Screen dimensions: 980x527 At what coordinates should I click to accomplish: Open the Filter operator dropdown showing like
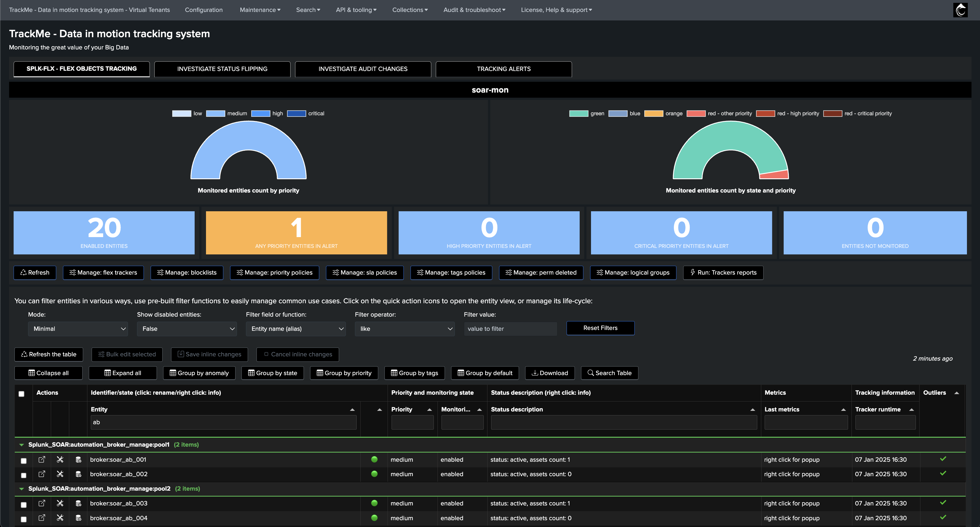pyautogui.click(x=405, y=329)
